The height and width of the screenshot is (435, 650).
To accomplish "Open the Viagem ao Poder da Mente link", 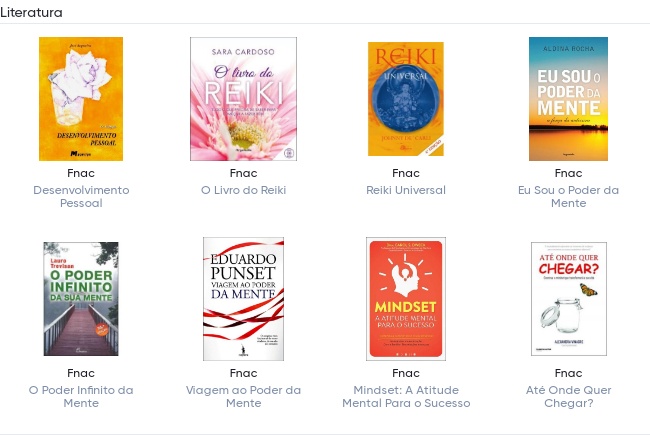I will tap(243, 396).
